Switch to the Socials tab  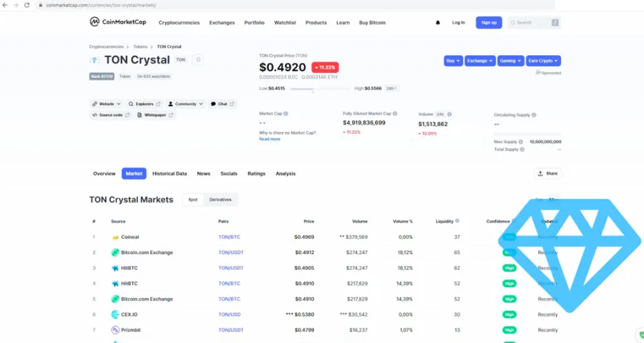tap(229, 174)
